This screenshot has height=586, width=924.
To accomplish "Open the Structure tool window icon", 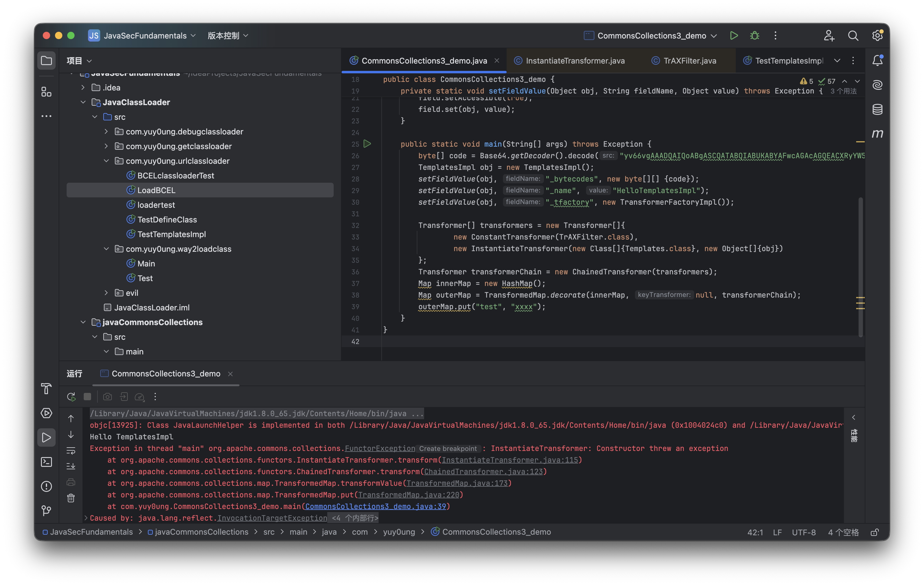I will coord(46,92).
